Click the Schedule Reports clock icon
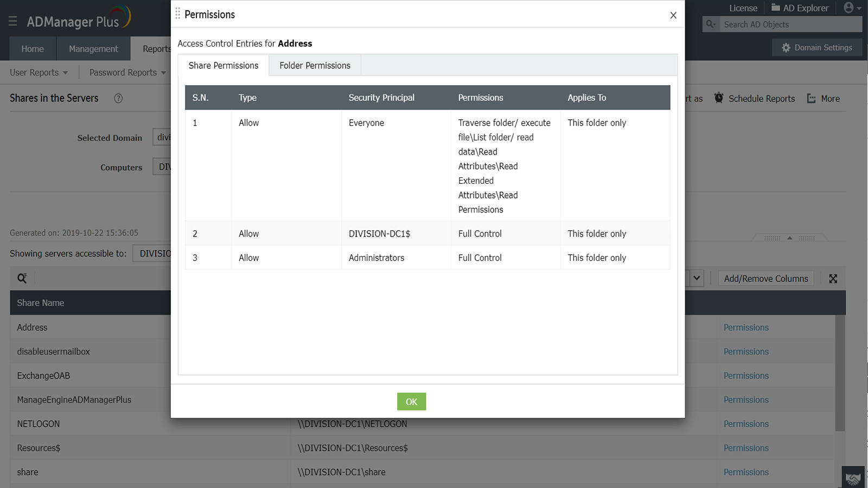The height and width of the screenshot is (488, 868). pos(719,98)
